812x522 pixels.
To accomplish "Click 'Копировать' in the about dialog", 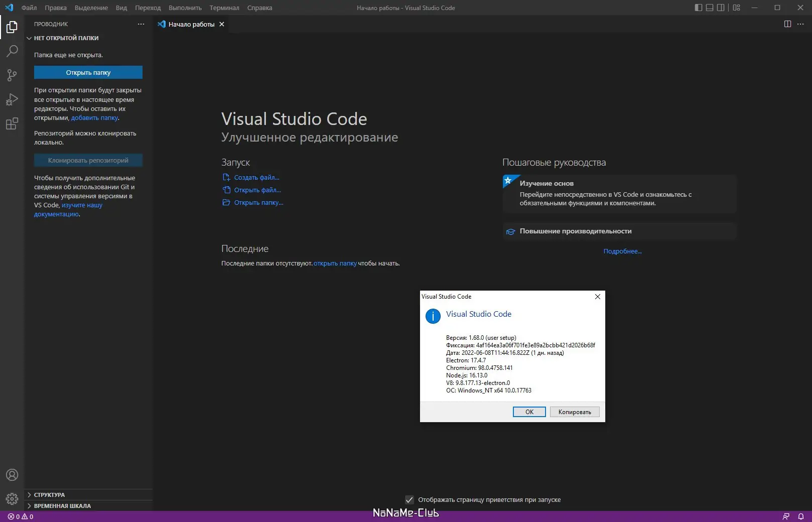I will [x=575, y=412].
